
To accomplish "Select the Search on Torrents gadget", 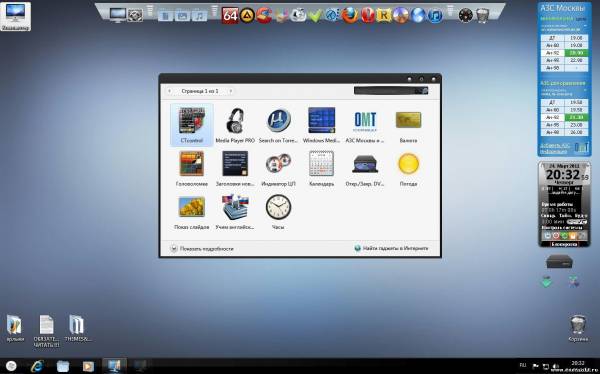I will (278, 125).
